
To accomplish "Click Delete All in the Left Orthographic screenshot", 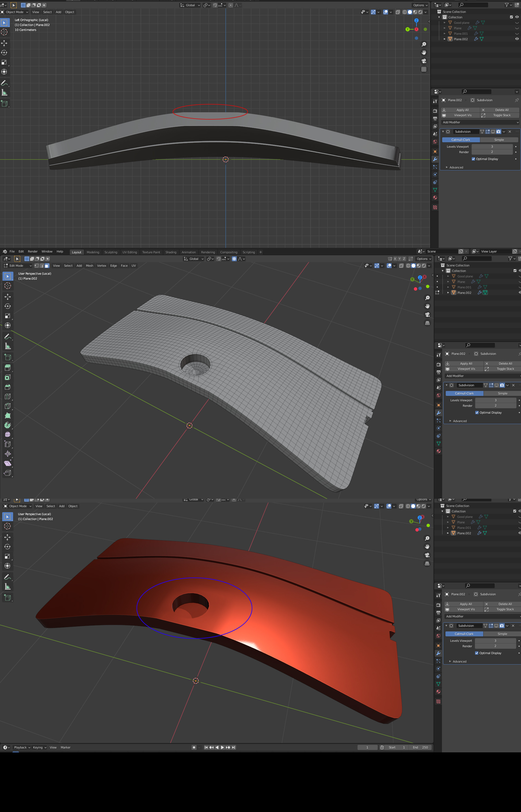I will tap(499, 110).
